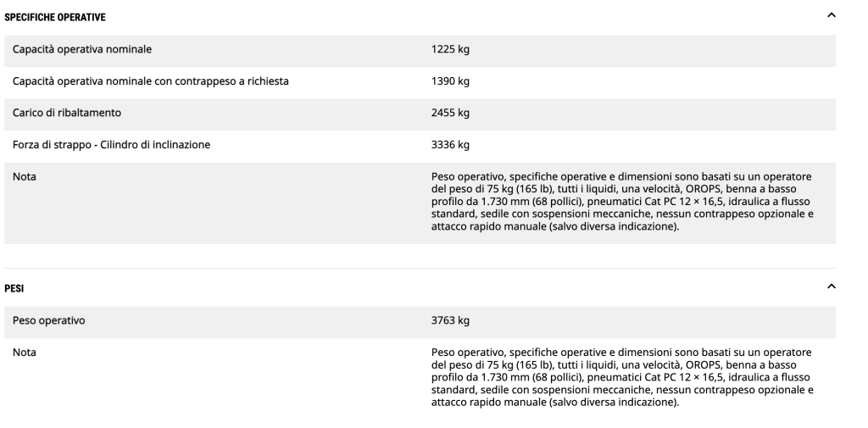Click the PESI section heading
This screenshot has height=428, width=868.
click(x=14, y=288)
